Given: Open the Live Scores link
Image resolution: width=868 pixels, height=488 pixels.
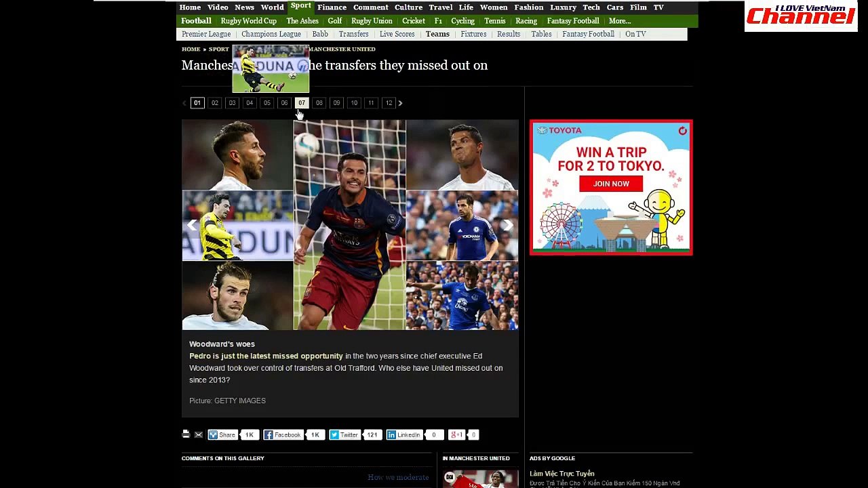Looking at the screenshot, I should click(x=397, y=34).
